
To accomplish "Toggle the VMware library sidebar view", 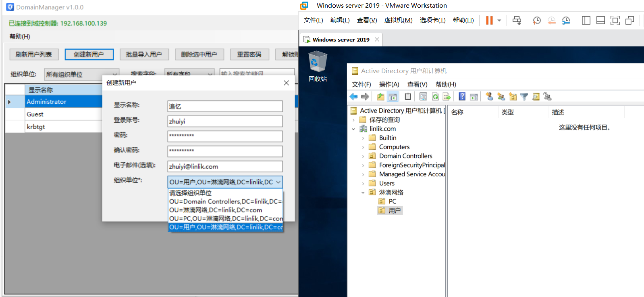I will click(x=586, y=20).
